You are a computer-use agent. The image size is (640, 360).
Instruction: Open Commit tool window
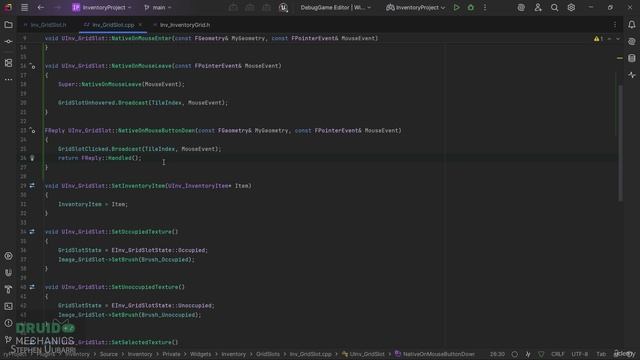point(8,42)
